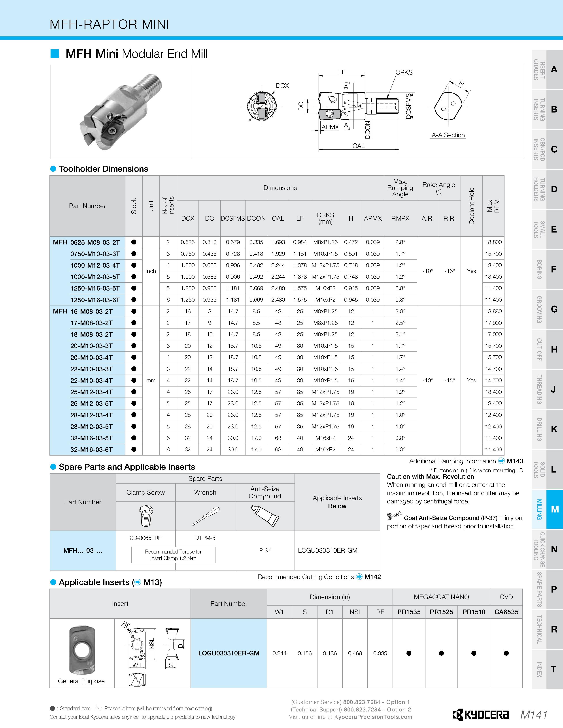Click the wrench icon in Spare Parts
Image resolution: width=563 pixels, height=728 pixels.
pos(206,516)
